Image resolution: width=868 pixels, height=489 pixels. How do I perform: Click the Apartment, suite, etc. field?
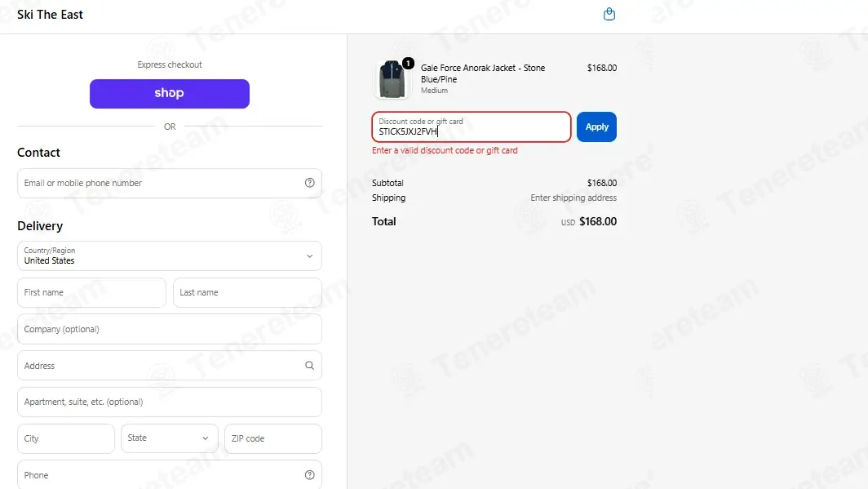170,402
